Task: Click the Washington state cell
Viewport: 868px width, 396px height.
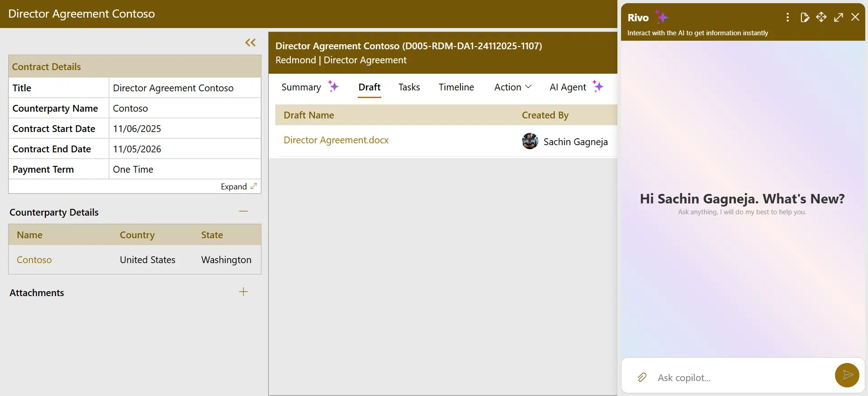Action: point(226,260)
